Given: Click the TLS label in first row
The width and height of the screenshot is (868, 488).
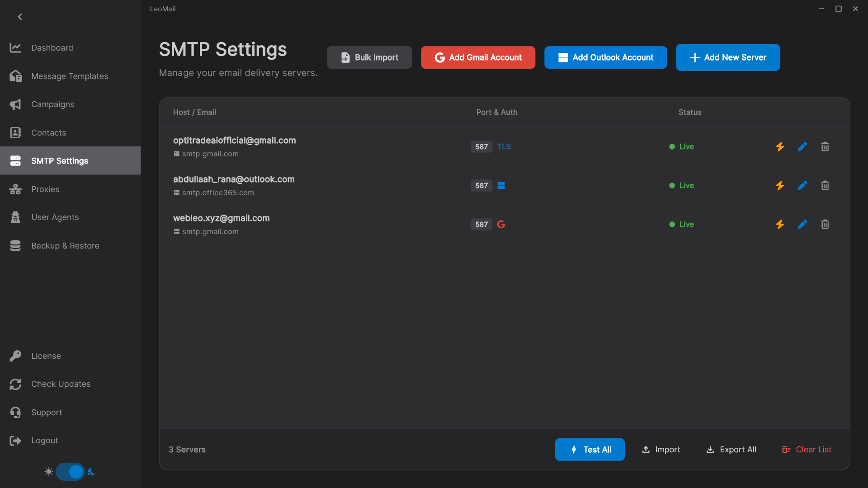Looking at the screenshot, I should 504,147.
